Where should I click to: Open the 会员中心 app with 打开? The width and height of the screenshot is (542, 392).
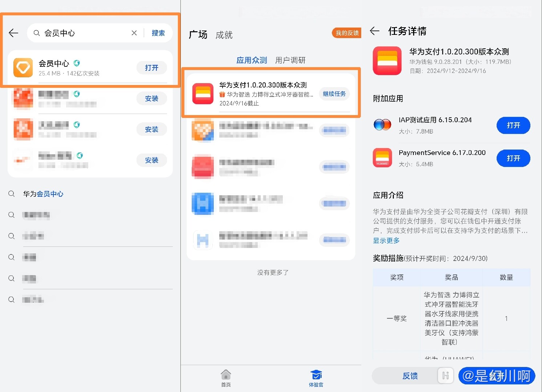pos(152,68)
